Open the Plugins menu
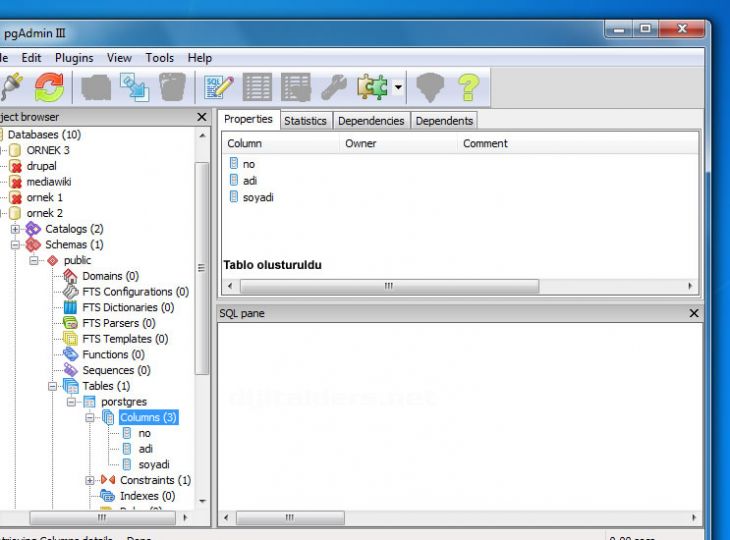 point(74,58)
